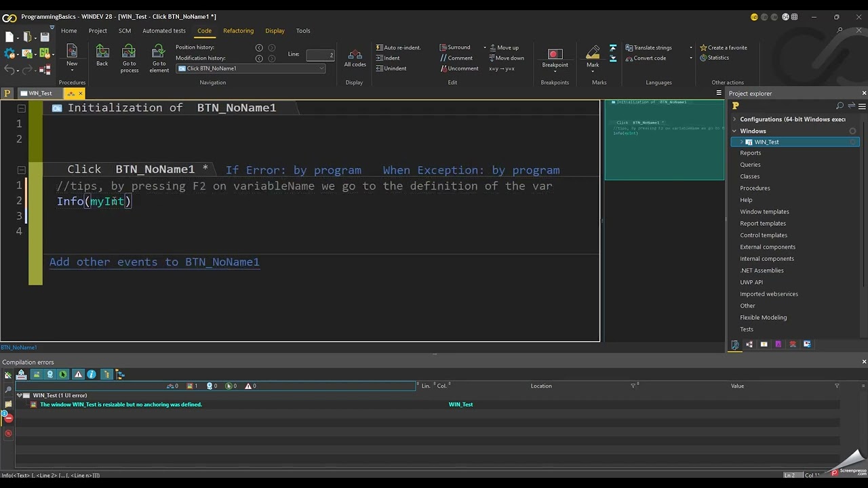The image size is (868, 488).
Task: Open Statistics
Action: click(x=714, y=58)
